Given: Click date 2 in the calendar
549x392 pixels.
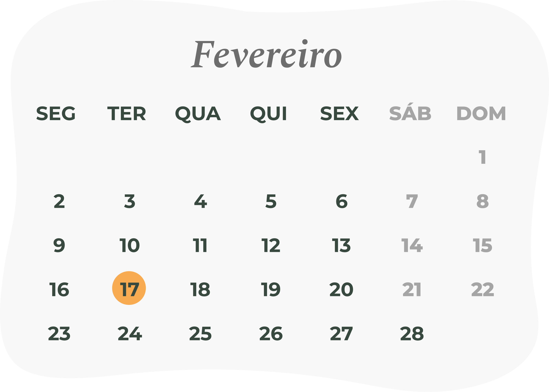Looking at the screenshot, I should 59,201.
